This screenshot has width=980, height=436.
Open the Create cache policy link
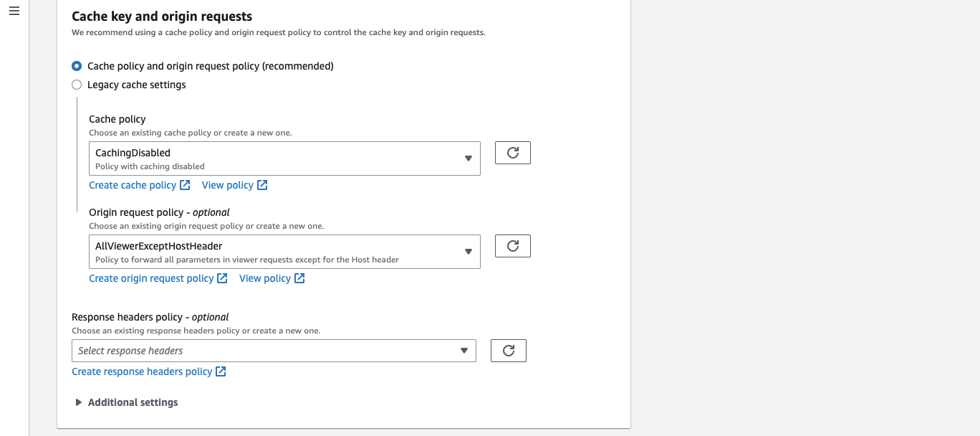132,184
